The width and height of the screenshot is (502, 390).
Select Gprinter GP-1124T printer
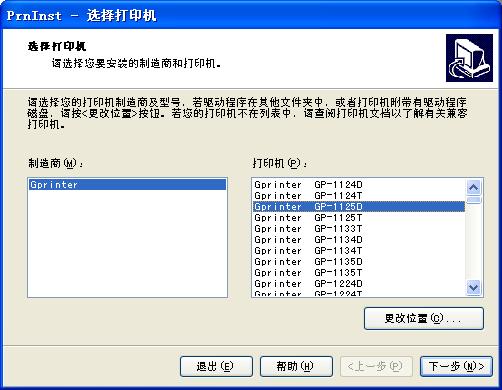click(359, 195)
